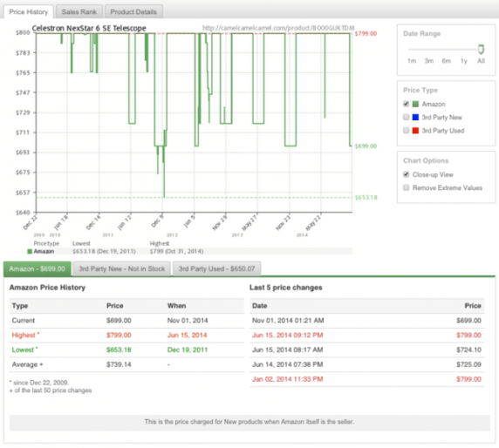Check Remove Extreme Values option
This screenshot has width=499, height=448.
point(406,187)
